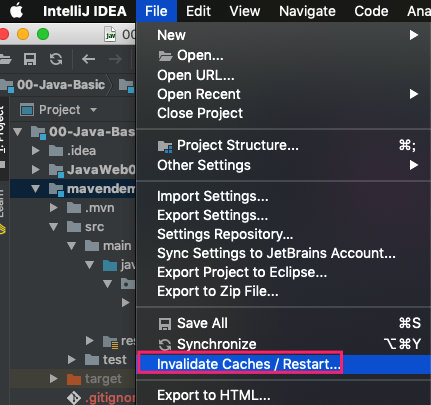Expand the .mvn folder
431x405 pixels.
53,208
